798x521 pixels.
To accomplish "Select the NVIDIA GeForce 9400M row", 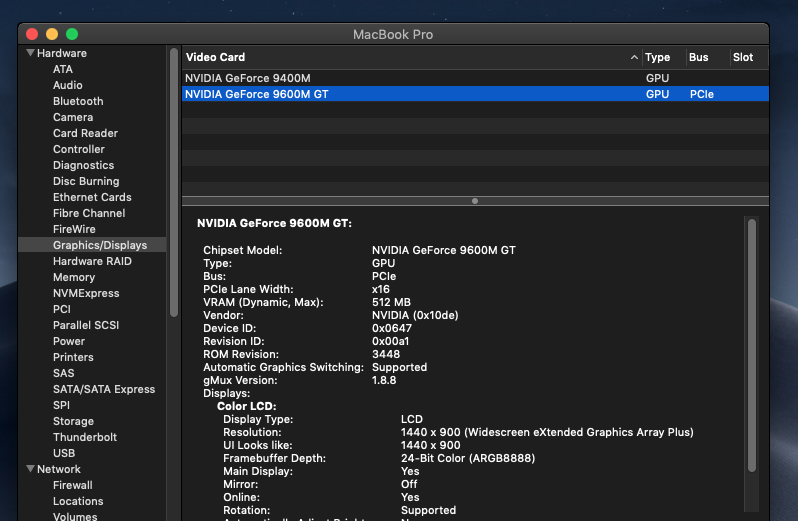I will click(475, 78).
